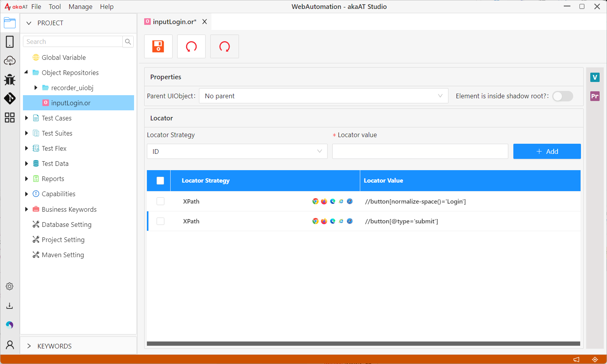This screenshot has width=607, height=364.
Task: Click the horizontal scrollbar under locator table
Action: click(x=363, y=343)
